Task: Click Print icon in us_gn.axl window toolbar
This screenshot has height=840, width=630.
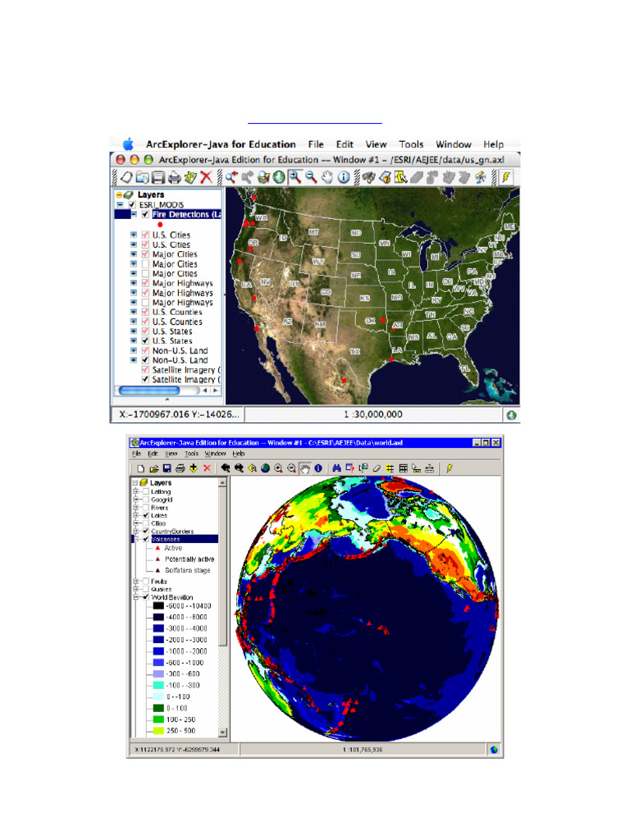Action: pos(174,177)
